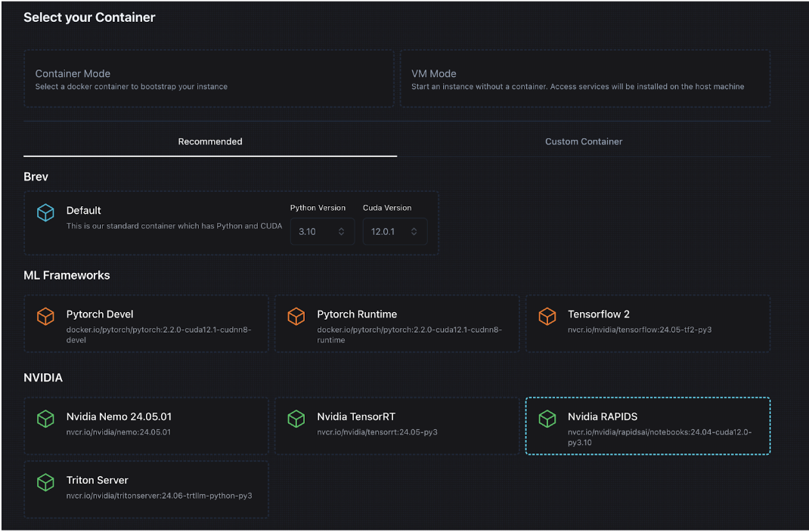Click the Python Version label
809x532 pixels.
[x=318, y=208]
